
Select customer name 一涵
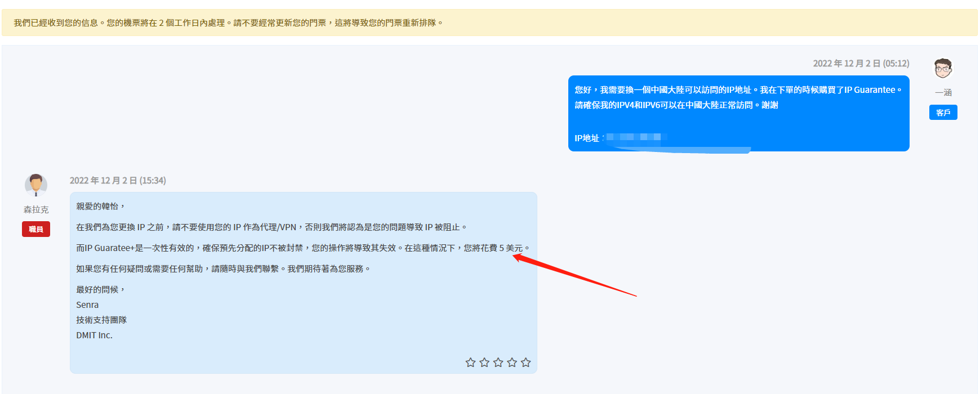[943, 92]
